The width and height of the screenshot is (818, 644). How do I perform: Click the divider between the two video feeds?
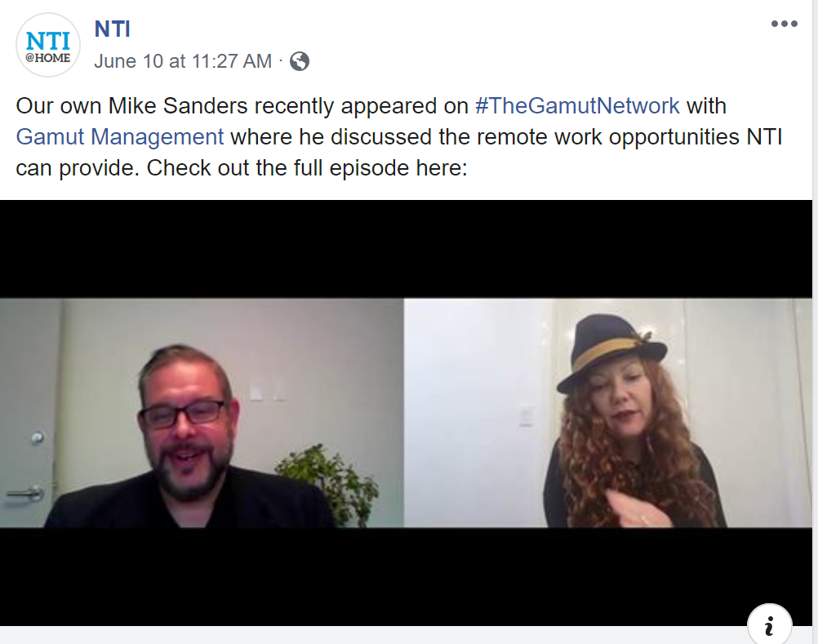tap(404, 413)
